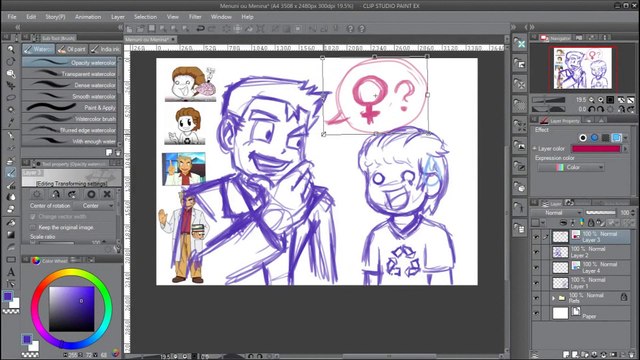Click the Redo arrow in command bar
Image resolution: width=640 pixels, height=360 pixels.
point(211,29)
